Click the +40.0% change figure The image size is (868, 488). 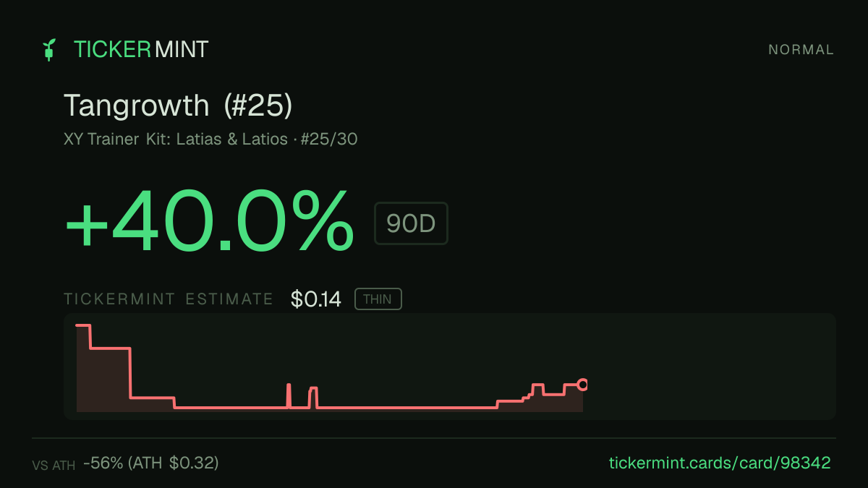click(209, 221)
